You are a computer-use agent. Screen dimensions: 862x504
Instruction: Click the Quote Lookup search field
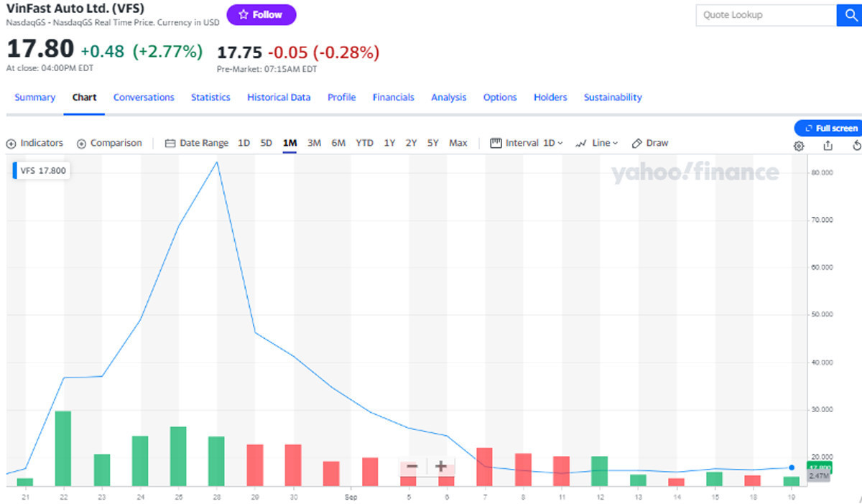(x=766, y=15)
